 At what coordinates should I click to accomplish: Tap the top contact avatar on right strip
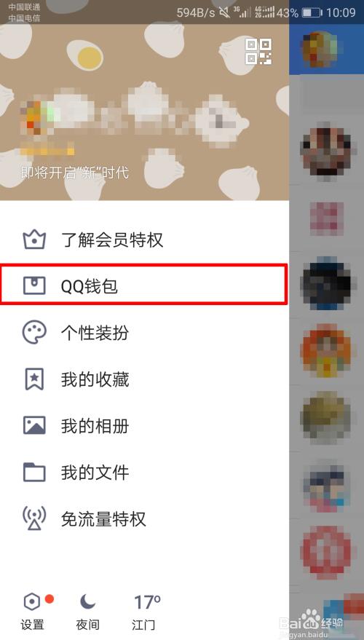320,48
